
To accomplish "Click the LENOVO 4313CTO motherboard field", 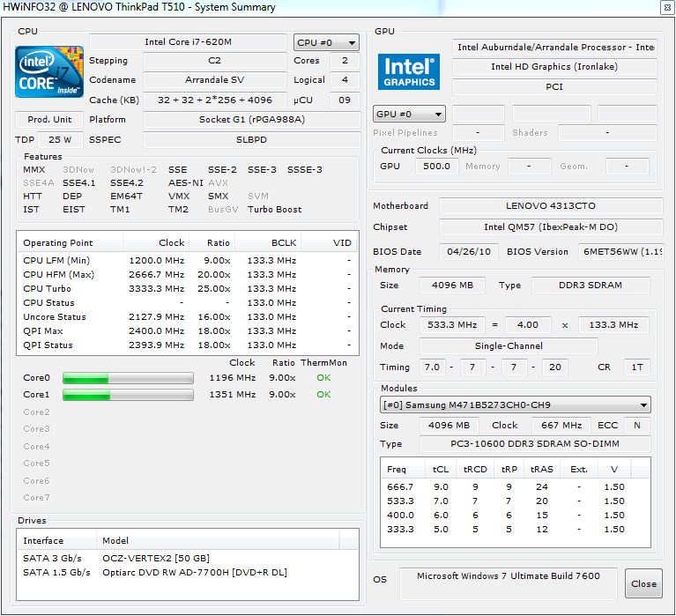I will pos(551,206).
